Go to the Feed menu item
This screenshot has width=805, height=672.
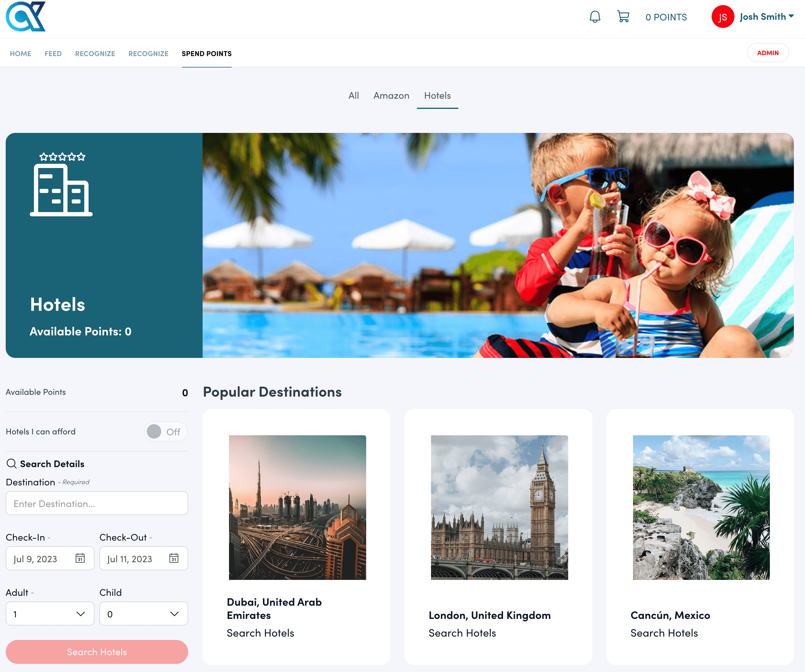pyautogui.click(x=53, y=54)
